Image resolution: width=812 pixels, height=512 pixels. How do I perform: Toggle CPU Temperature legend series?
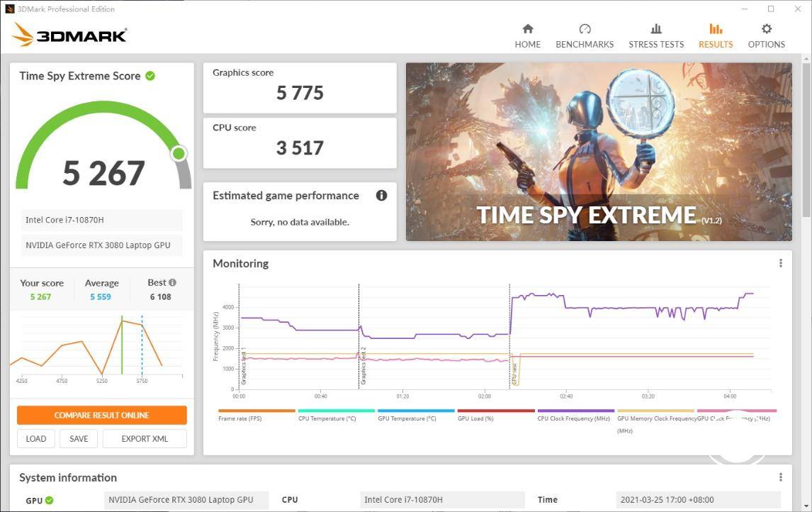pyautogui.click(x=336, y=415)
